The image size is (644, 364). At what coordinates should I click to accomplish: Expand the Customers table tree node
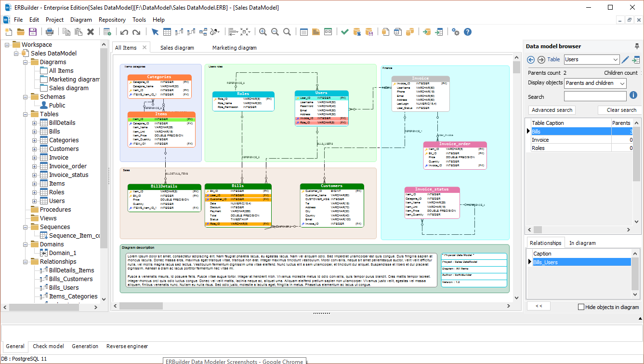click(x=35, y=149)
